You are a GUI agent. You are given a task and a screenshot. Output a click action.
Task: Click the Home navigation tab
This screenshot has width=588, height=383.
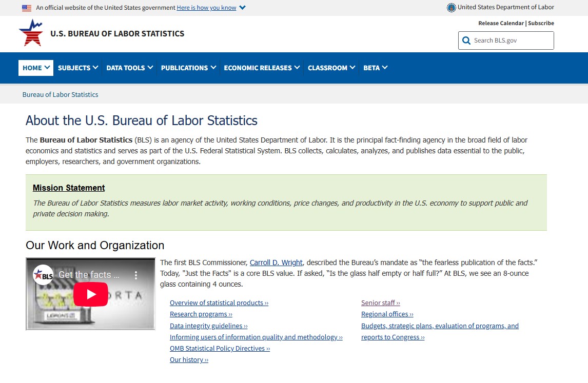tap(36, 68)
